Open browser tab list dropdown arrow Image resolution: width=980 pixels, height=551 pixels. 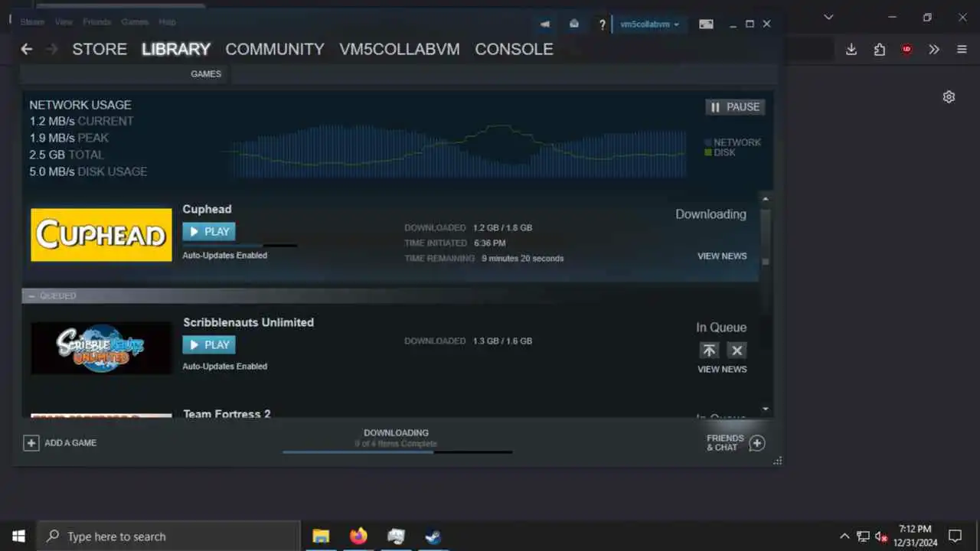(828, 17)
